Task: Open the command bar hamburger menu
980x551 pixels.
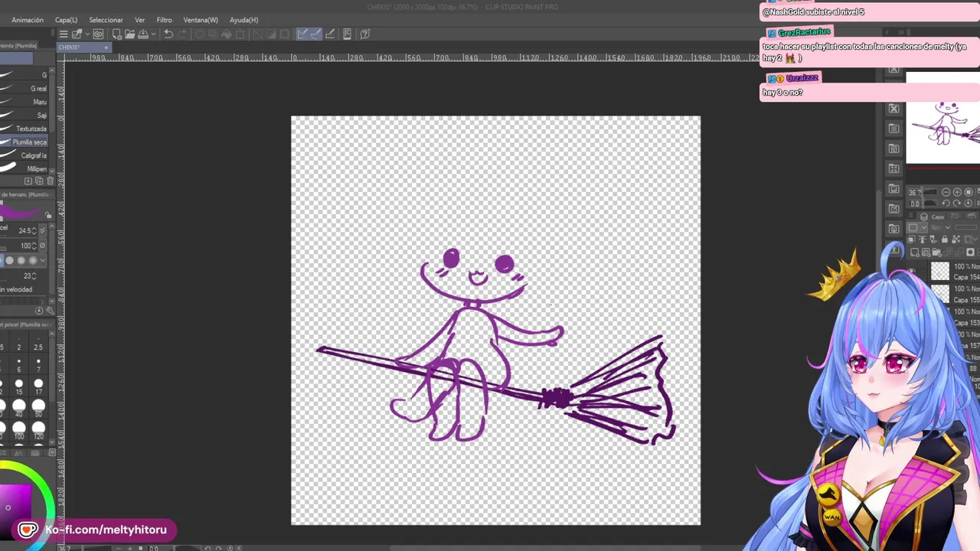Action: pyautogui.click(x=64, y=34)
